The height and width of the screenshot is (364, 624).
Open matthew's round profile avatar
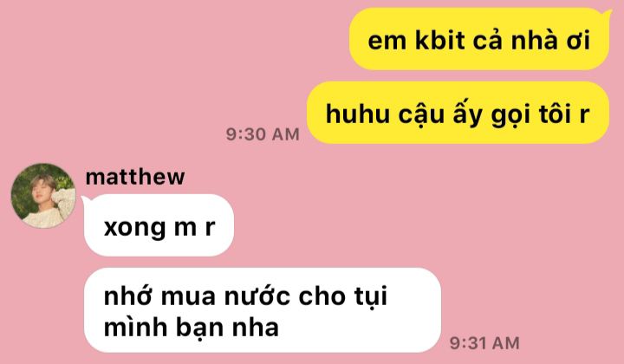click(x=43, y=196)
